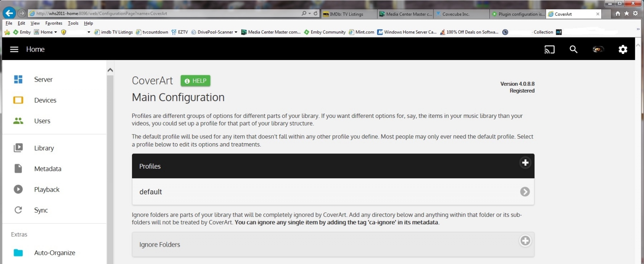
Task: Open the tvcountdown favorite
Action: pos(152,32)
